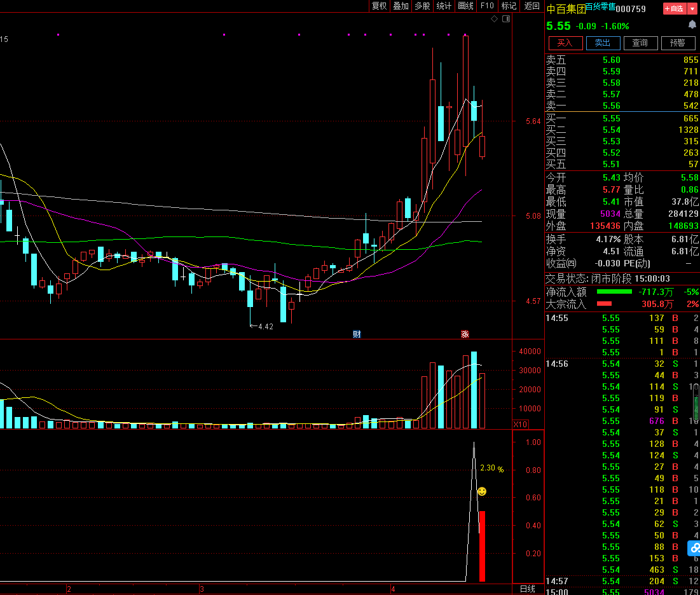
Task: Click the tick list scrollbar thumb
Action: 696,402
